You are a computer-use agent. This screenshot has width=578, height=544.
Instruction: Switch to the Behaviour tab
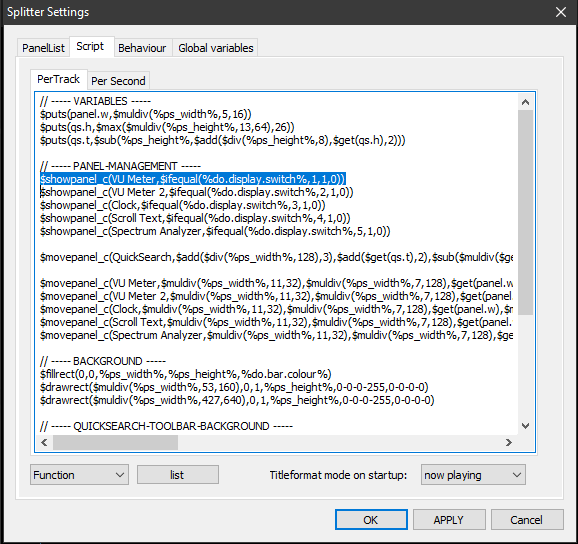[142, 48]
